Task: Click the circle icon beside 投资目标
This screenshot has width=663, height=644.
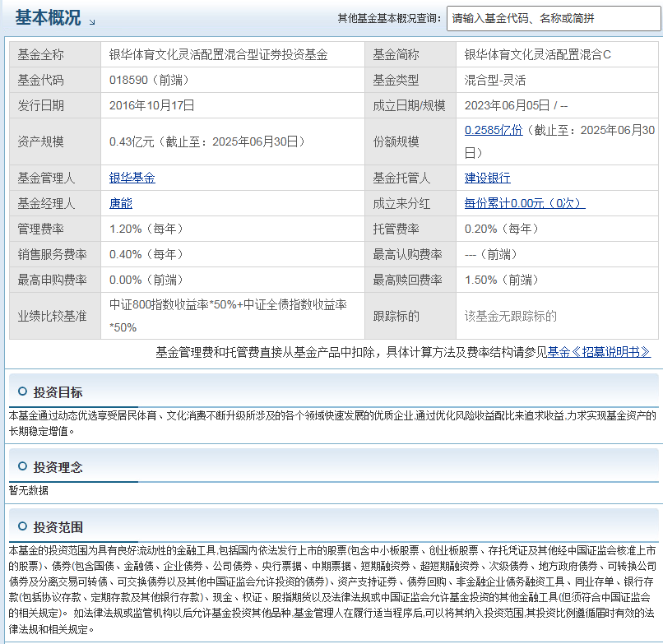Action: pyautogui.click(x=23, y=391)
